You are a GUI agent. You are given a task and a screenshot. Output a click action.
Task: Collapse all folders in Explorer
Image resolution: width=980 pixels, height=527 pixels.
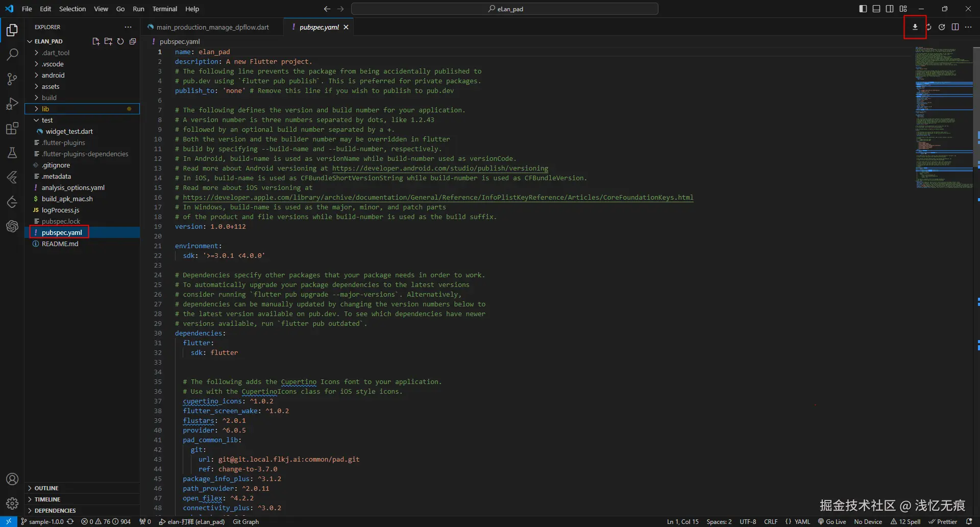(x=133, y=41)
